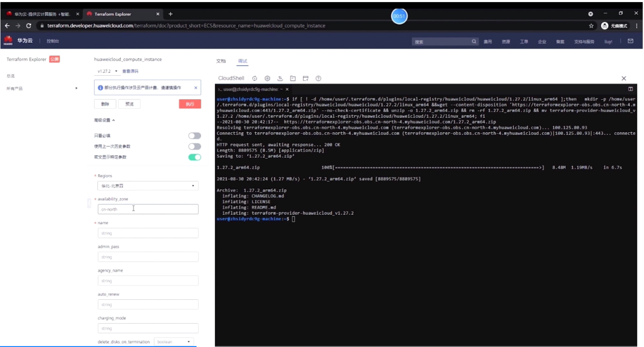Click the panel collapse handle left of the availability_zone field
The image size is (644, 347).
click(x=89, y=202)
